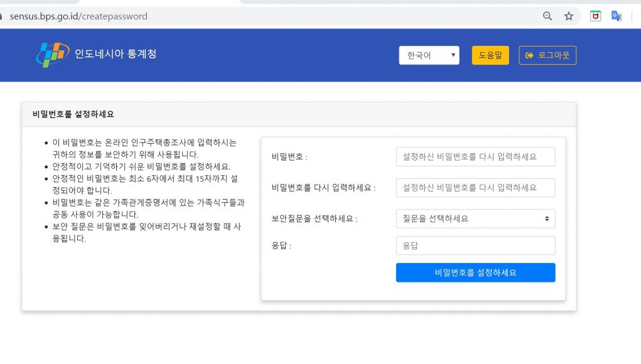The height and width of the screenshot is (364, 641).
Task: Click the 응답 : field label
Action: pos(281,246)
